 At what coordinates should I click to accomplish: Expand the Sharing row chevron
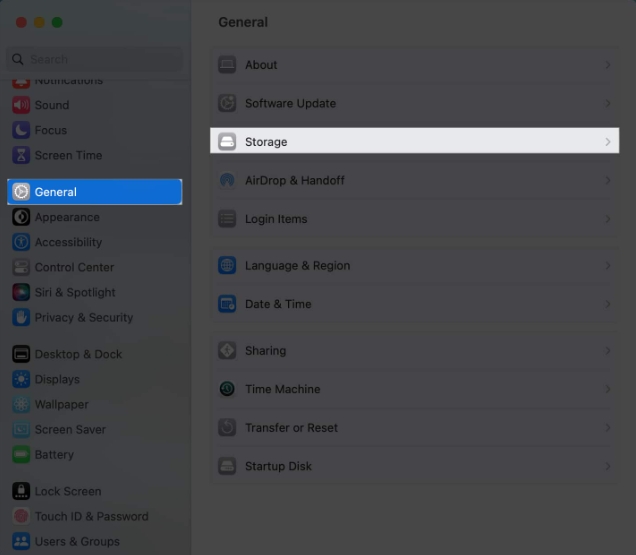coord(608,351)
